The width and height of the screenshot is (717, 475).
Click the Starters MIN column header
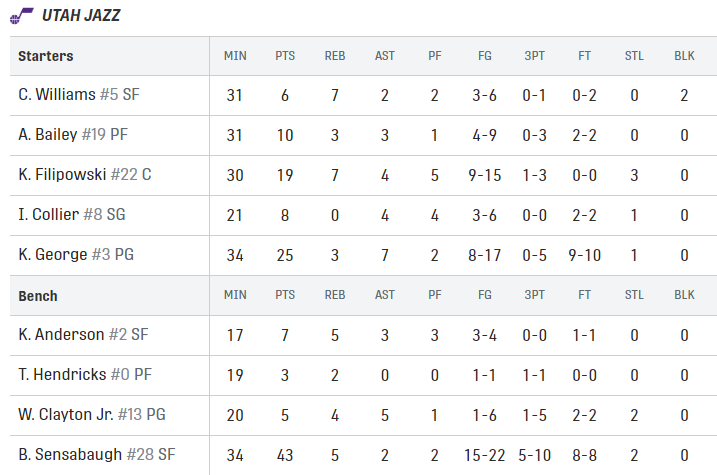tap(235, 56)
